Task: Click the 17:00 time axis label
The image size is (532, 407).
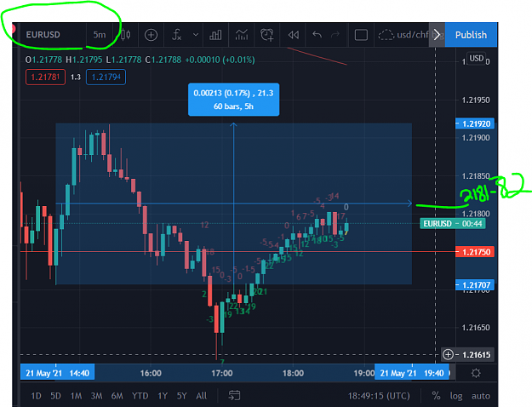Action: point(222,374)
